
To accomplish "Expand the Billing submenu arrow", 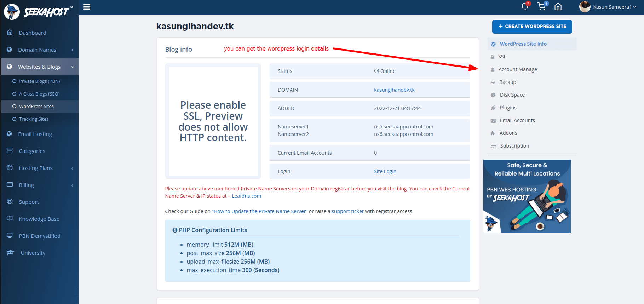I will pyautogui.click(x=73, y=185).
